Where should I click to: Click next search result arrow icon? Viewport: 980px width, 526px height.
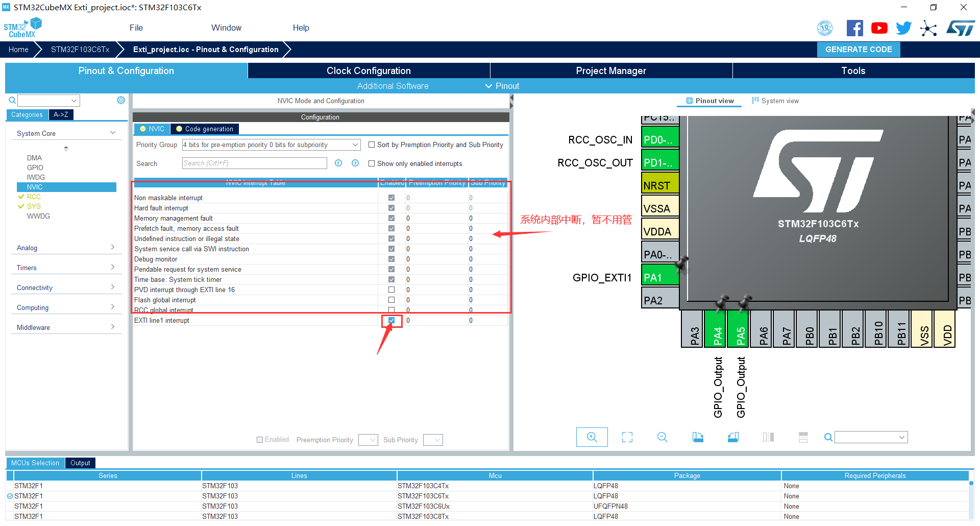pos(355,163)
